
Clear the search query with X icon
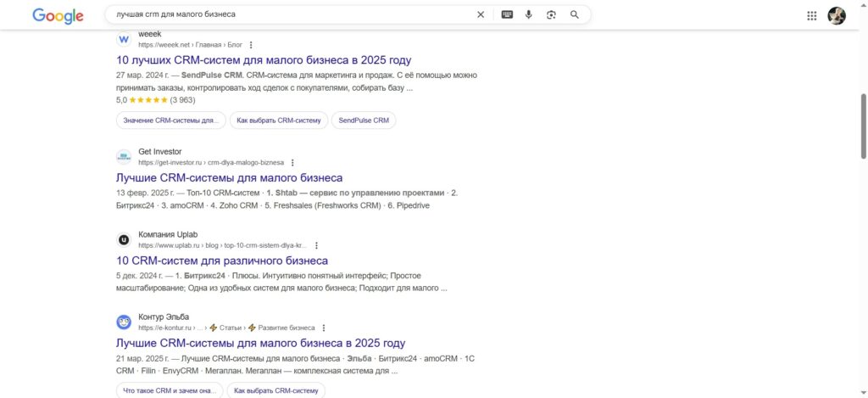point(481,14)
